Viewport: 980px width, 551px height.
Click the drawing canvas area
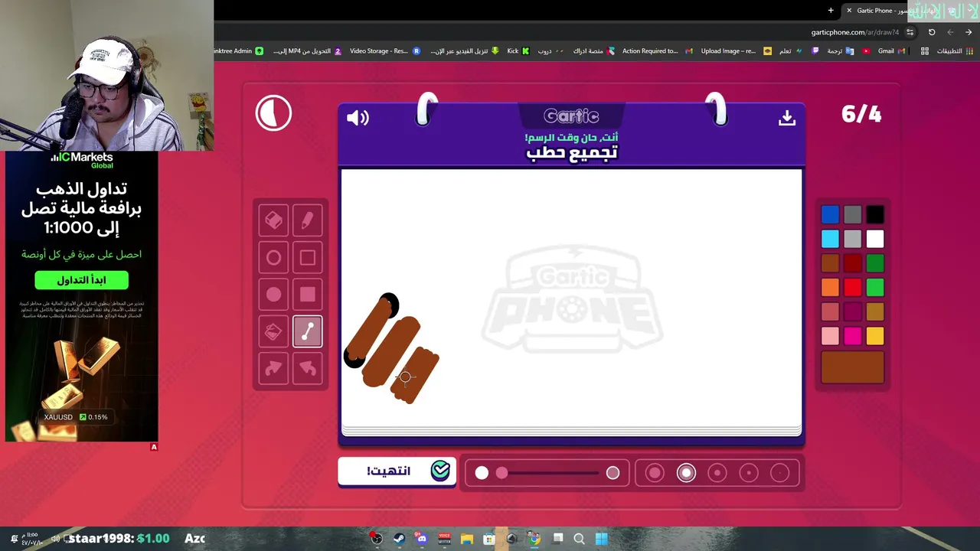(x=571, y=298)
